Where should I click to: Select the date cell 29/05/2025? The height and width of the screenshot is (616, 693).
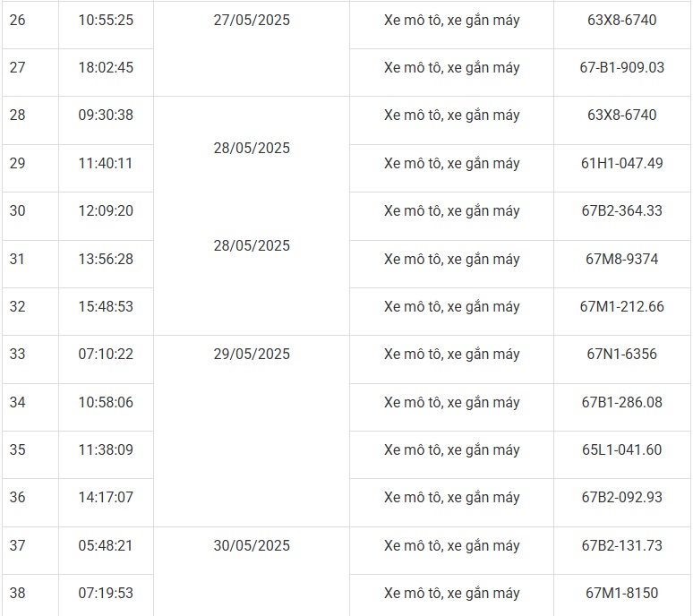pos(252,354)
